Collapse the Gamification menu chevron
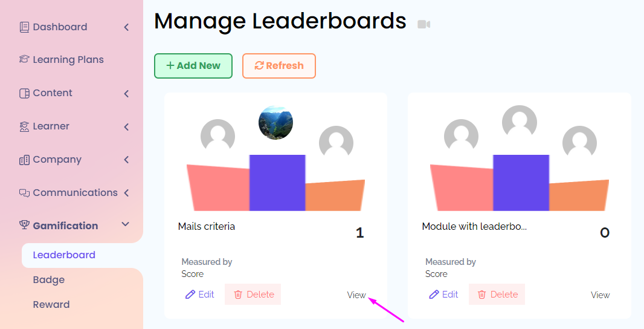644x329 pixels. pos(126,225)
